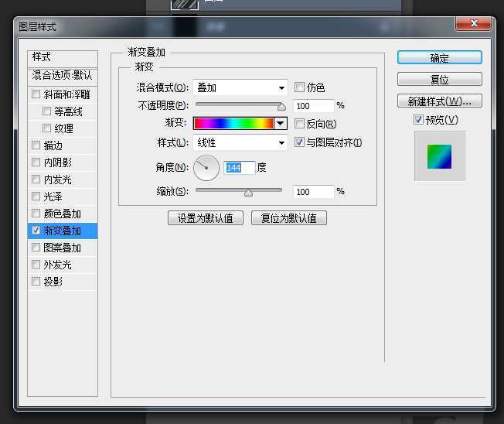Click the gradient preview thumbnail

439,156
